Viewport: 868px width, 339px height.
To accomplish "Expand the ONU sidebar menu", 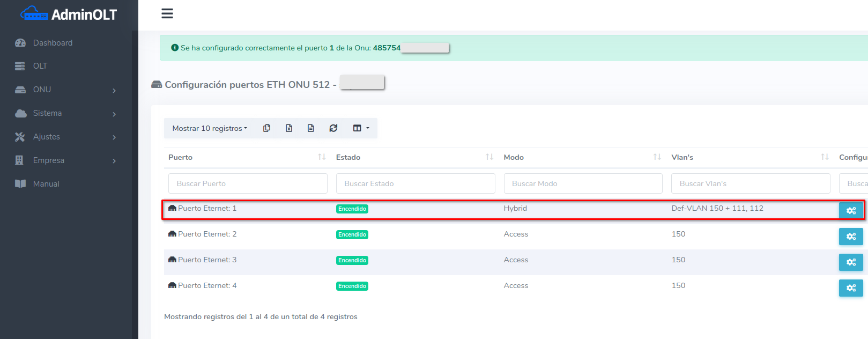I will click(x=65, y=90).
